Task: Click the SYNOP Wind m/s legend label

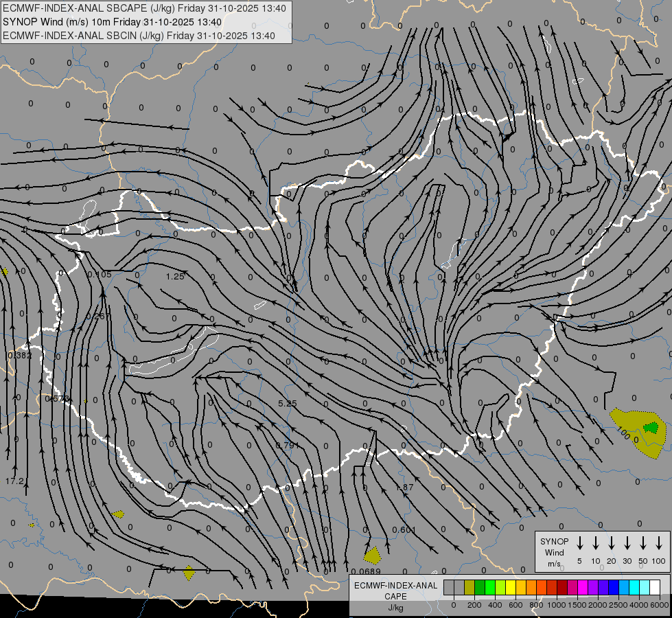Action: (554, 552)
